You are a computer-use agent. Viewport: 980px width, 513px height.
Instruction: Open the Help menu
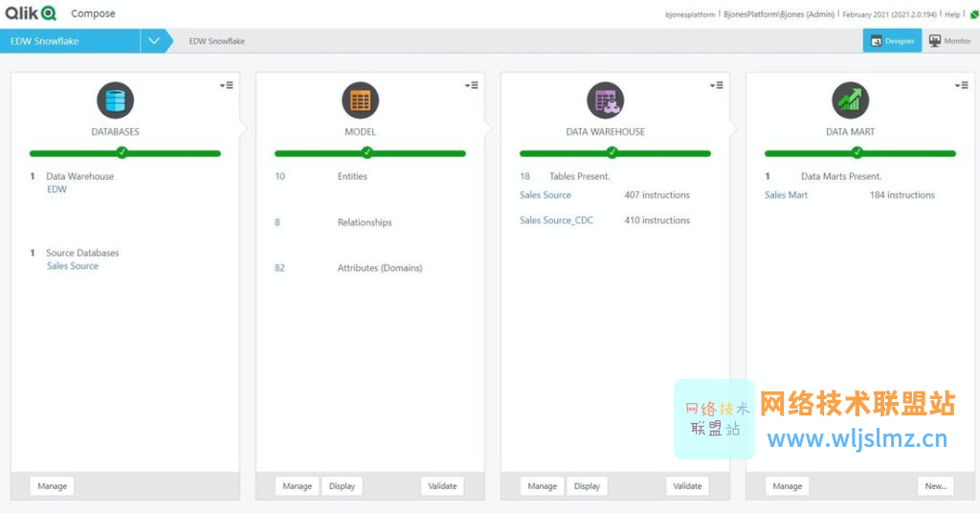click(952, 14)
